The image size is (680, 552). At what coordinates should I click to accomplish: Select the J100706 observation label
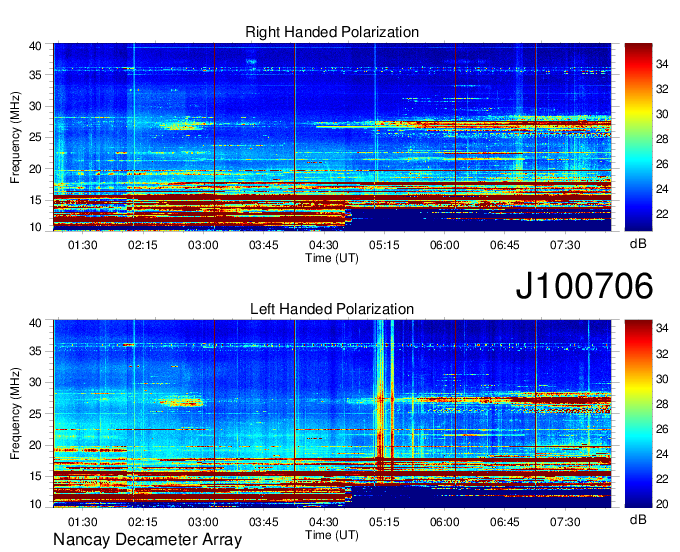584,285
